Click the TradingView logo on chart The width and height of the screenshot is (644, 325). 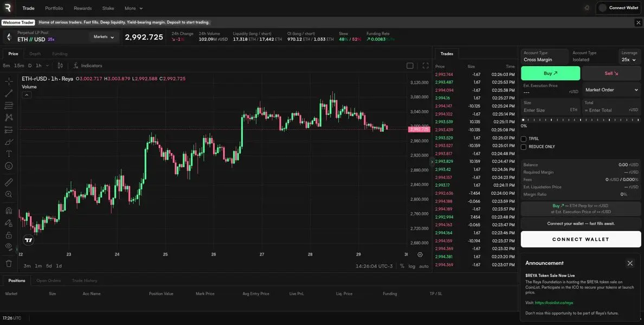pos(28,240)
